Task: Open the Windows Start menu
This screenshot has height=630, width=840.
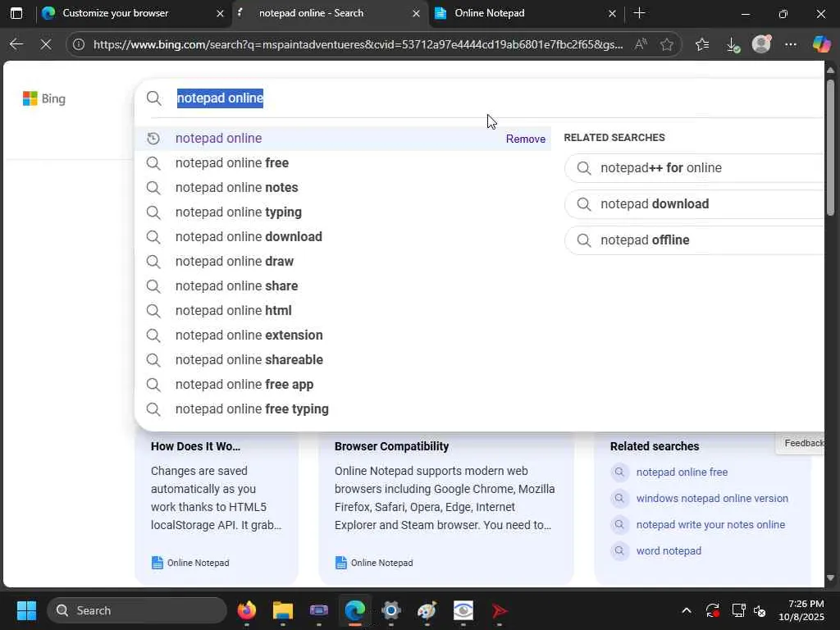Action: pyautogui.click(x=26, y=610)
